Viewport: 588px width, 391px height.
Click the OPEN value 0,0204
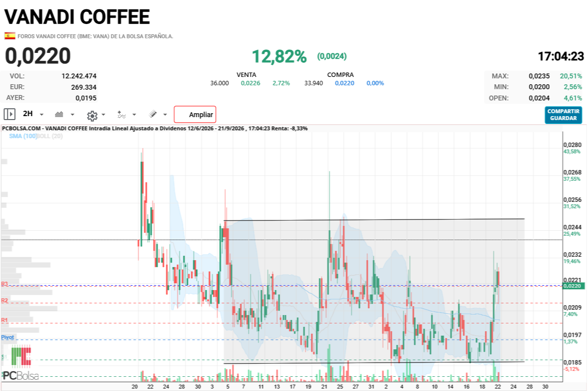click(539, 98)
